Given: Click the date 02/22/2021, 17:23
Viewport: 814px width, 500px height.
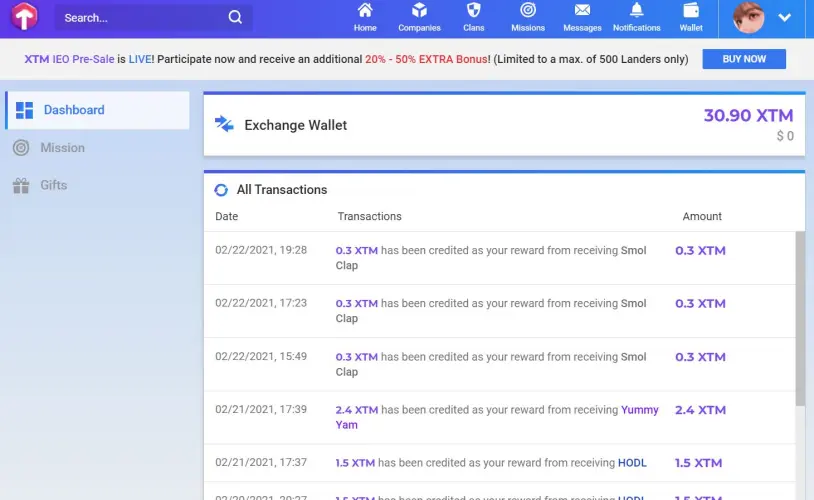Looking at the screenshot, I should point(261,303).
